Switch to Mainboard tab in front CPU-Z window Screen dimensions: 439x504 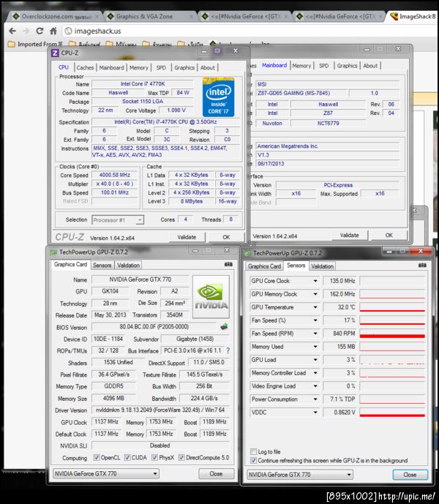pos(111,67)
